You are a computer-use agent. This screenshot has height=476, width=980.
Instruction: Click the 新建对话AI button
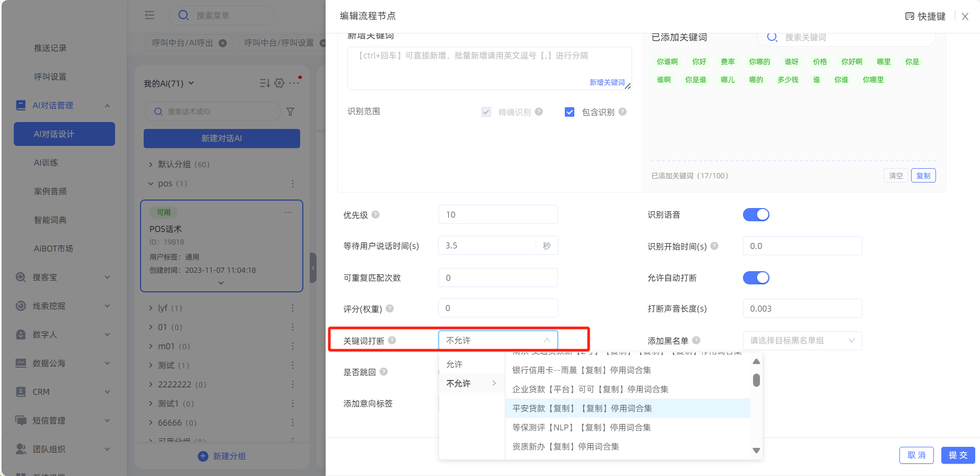coord(222,139)
